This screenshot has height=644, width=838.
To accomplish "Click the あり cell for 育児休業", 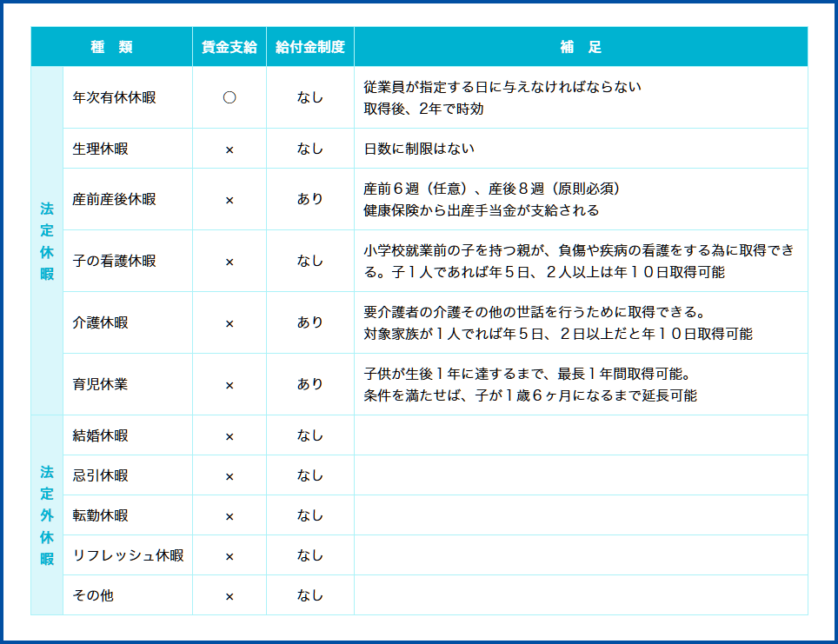I will (x=310, y=384).
